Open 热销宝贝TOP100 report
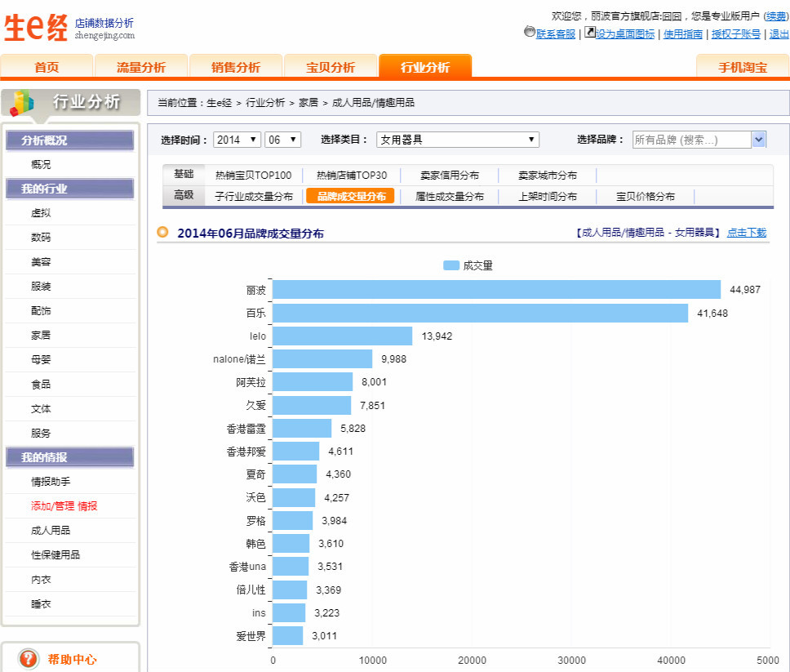This screenshot has width=790, height=672. (253, 175)
